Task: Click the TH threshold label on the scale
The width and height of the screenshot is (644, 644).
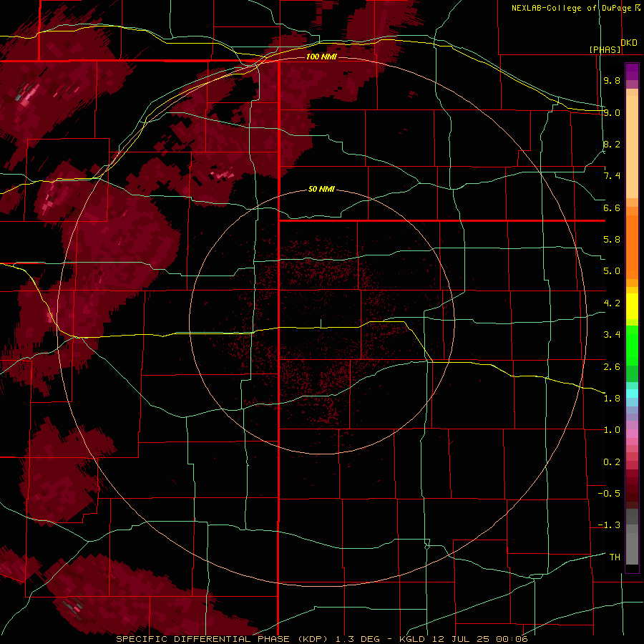Action: point(615,557)
